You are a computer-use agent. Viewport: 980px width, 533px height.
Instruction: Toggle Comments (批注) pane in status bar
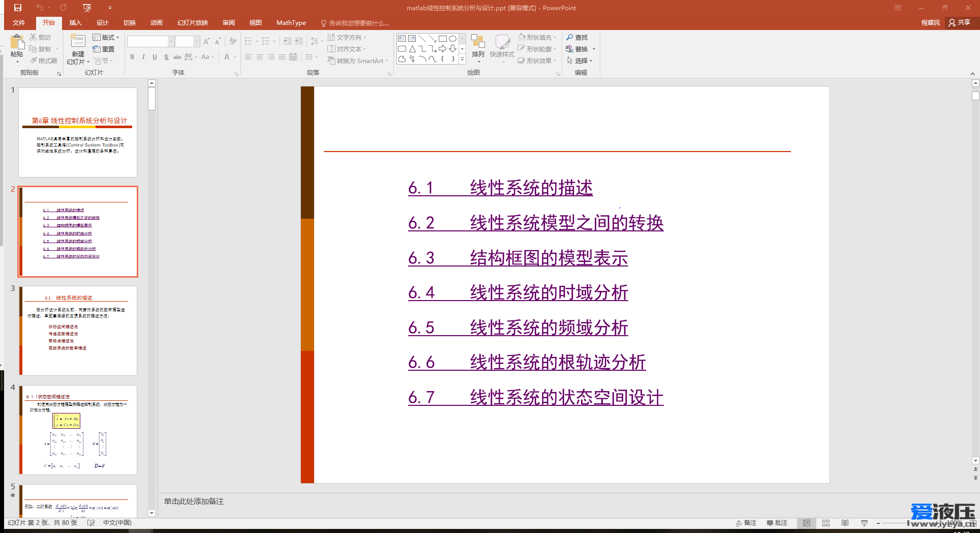tap(777, 523)
